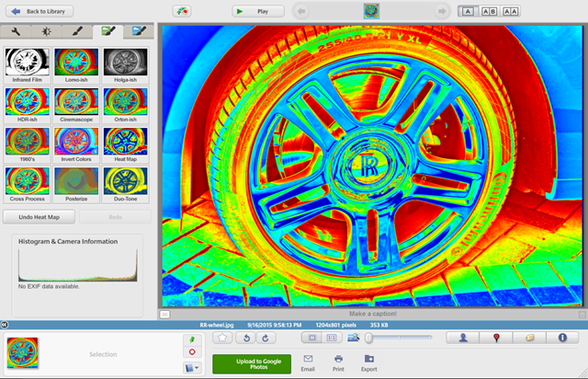The height and width of the screenshot is (379, 588).
Task: Export the photo using the Export icon
Action: 368,362
